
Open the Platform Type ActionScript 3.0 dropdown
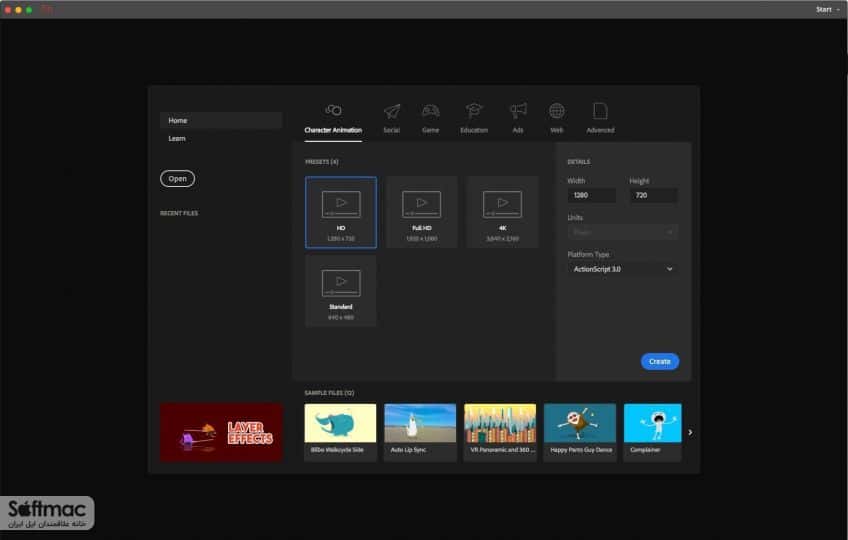point(622,269)
